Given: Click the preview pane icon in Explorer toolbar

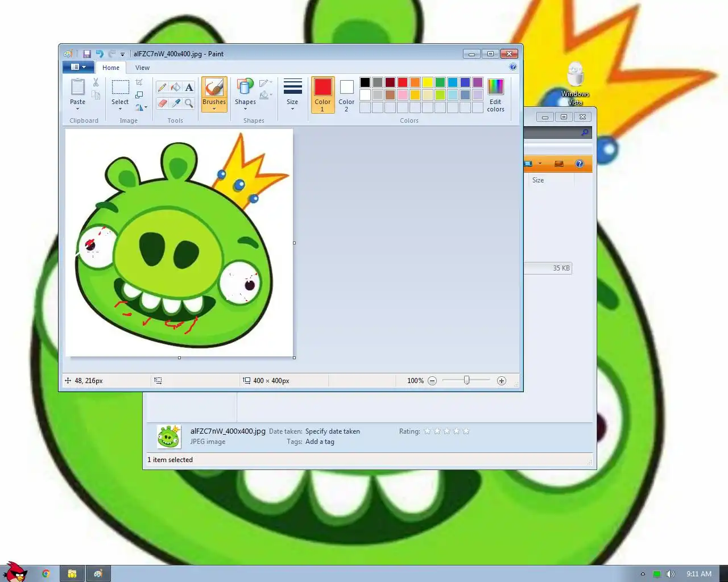Looking at the screenshot, I should click(x=559, y=164).
